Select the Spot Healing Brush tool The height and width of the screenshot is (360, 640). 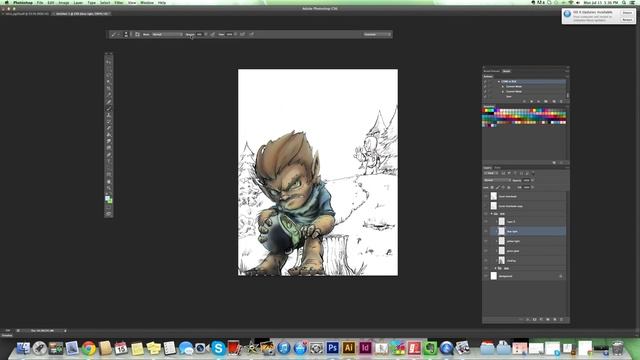(109, 102)
